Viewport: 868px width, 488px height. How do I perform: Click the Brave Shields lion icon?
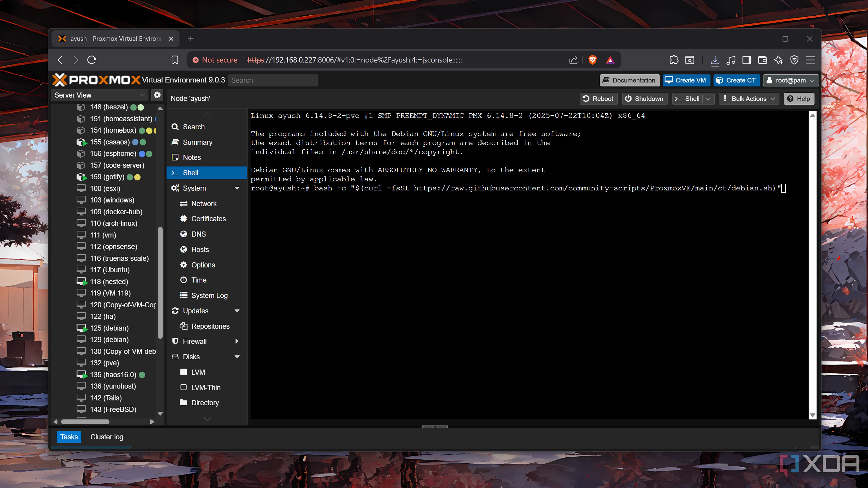[x=592, y=60]
